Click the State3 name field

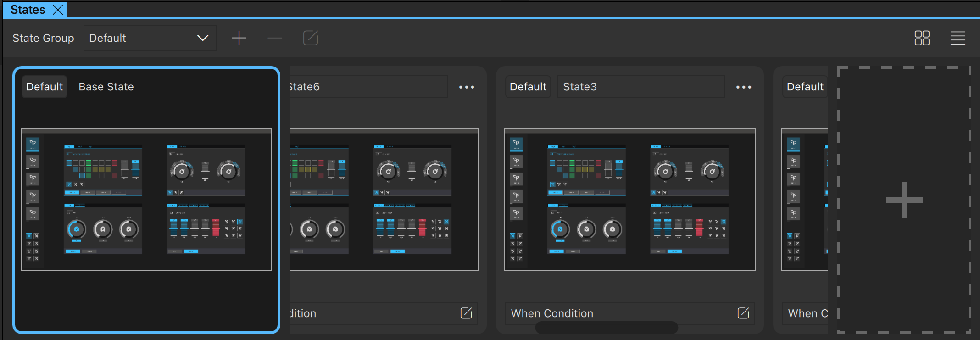point(640,87)
